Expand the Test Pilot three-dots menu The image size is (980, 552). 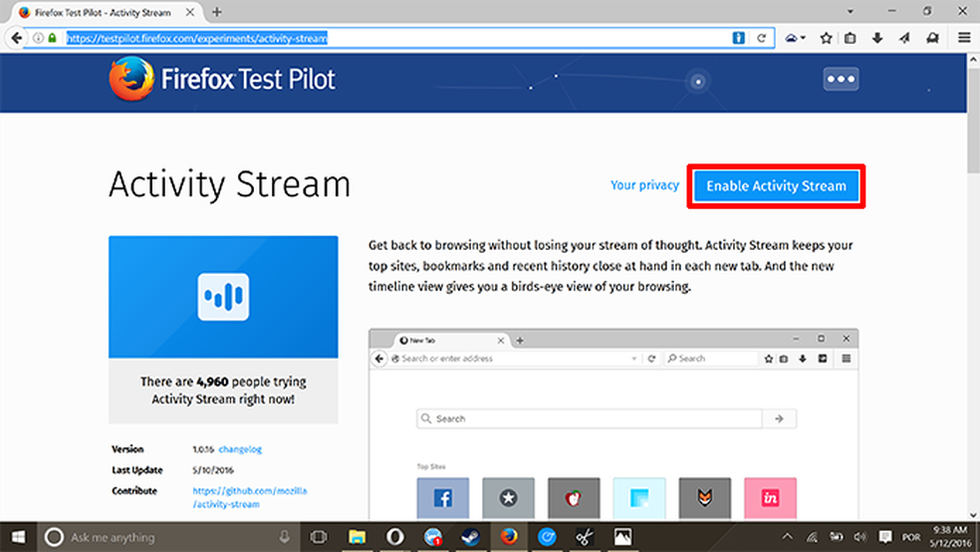click(841, 80)
